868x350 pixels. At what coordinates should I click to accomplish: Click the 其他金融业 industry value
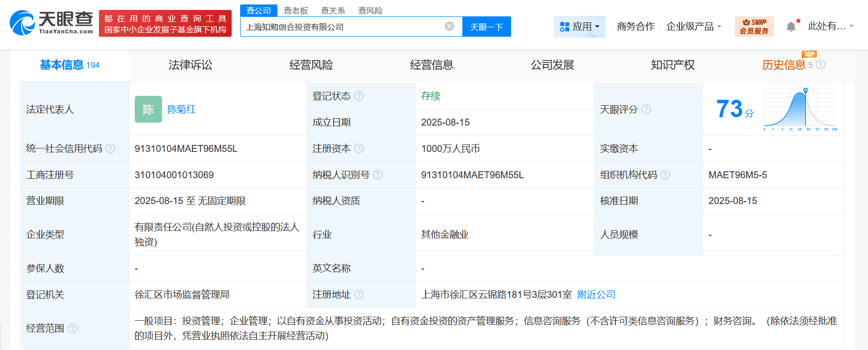tap(445, 234)
